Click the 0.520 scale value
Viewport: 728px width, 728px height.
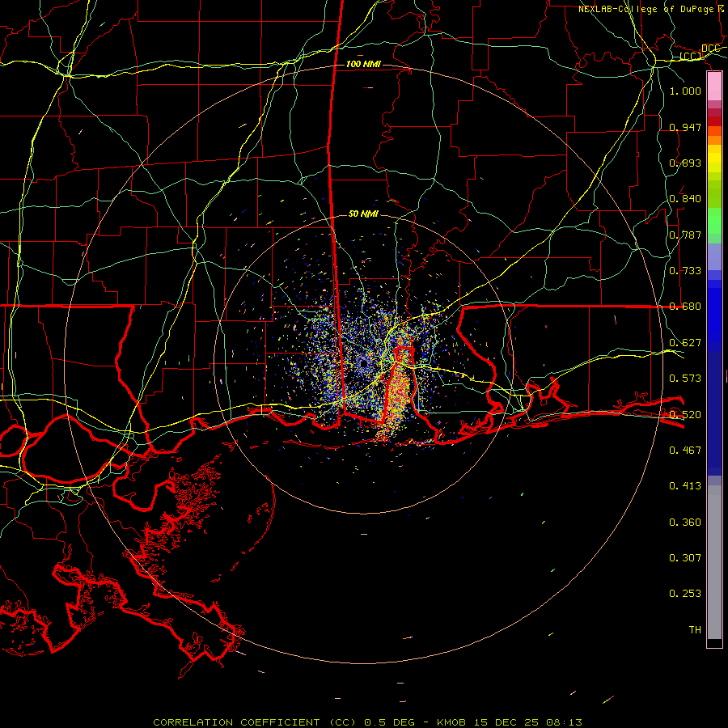685,414
